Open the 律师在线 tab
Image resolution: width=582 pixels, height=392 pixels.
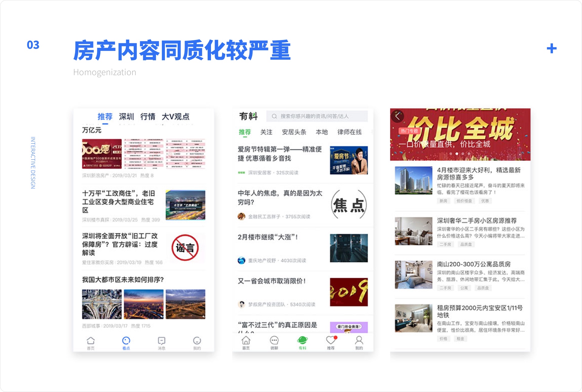click(349, 132)
